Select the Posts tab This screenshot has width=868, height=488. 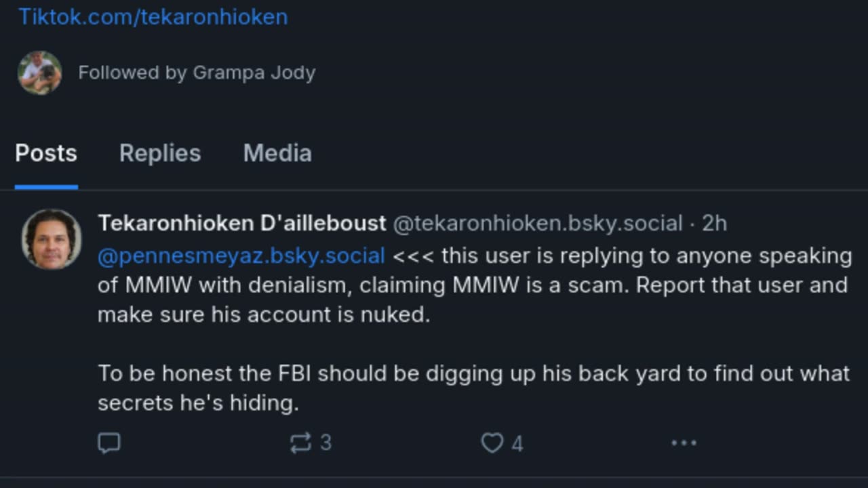pyautogui.click(x=46, y=153)
